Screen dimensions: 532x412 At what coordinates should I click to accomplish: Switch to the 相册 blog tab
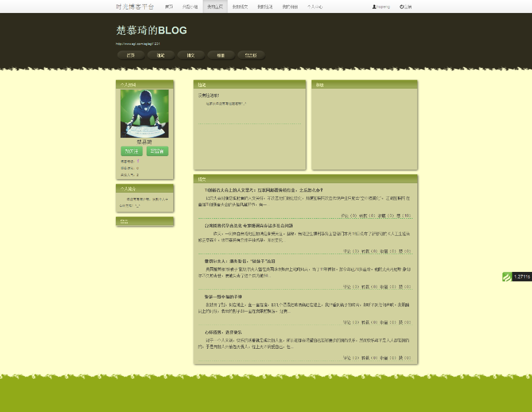219,55
